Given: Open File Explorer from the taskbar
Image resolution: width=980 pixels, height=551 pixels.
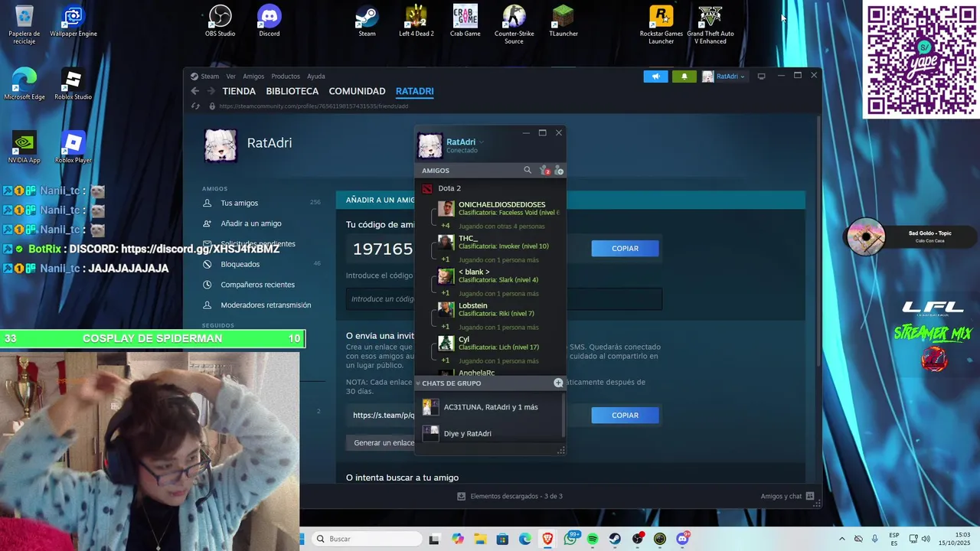Looking at the screenshot, I should click(x=480, y=539).
